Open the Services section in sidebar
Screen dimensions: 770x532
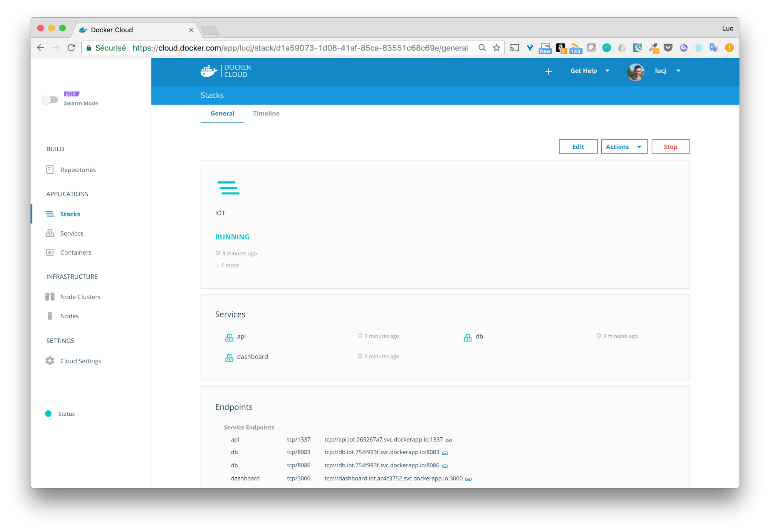click(72, 233)
